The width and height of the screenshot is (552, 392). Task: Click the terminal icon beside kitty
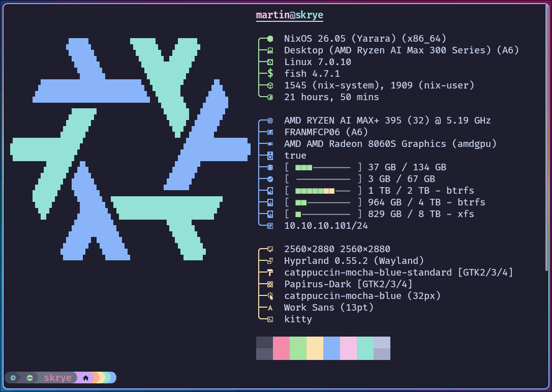tap(270, 319)
